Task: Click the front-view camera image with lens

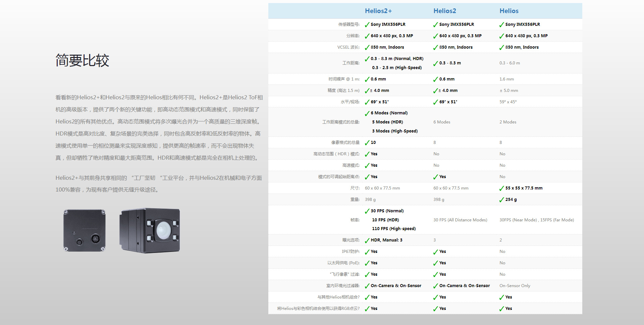Action: pos(150,230)
